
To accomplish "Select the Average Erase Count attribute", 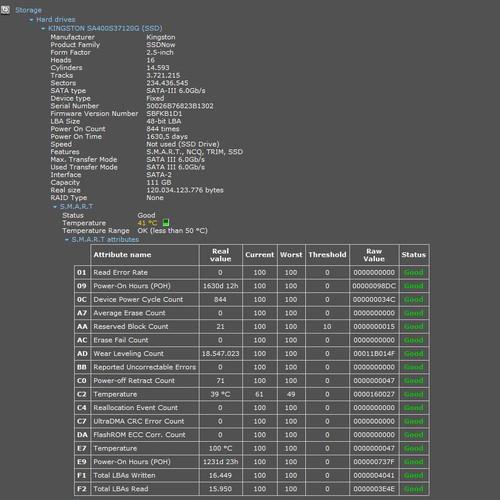I will (129, 313).
